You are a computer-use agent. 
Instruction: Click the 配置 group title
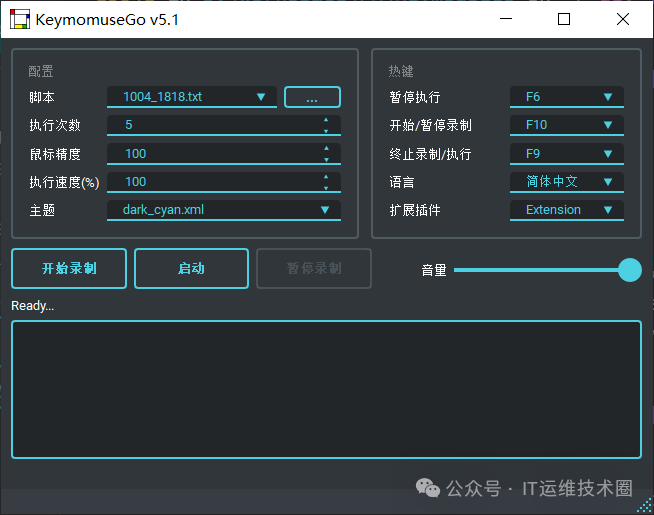pos(40,71)
